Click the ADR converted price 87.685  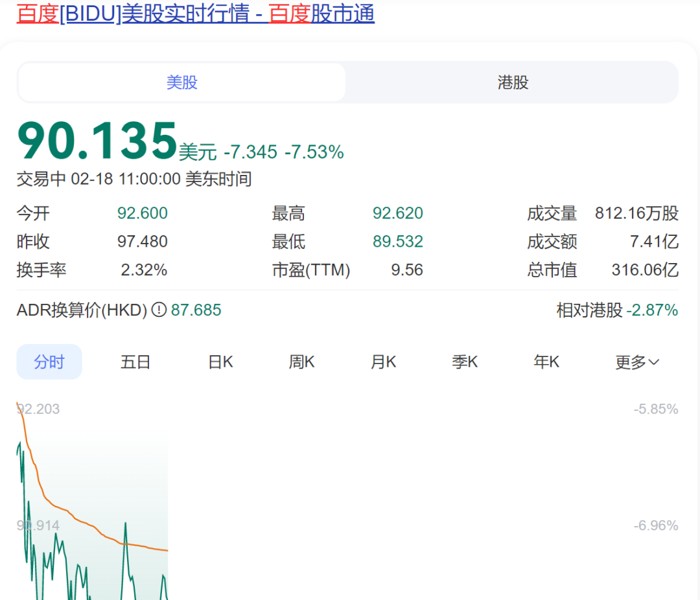click(x=196, y=310)
